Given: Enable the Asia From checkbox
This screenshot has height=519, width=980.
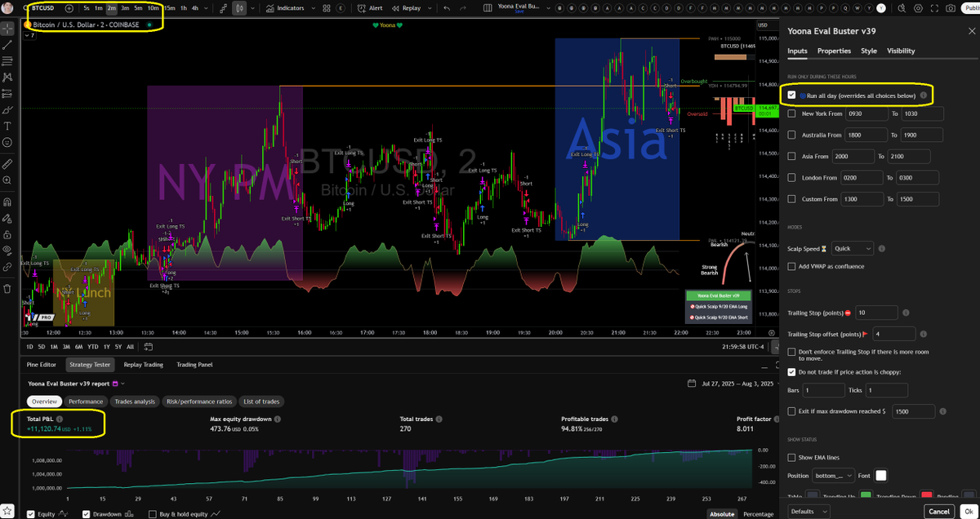Looking at the screenshot, I should (791, 156).
